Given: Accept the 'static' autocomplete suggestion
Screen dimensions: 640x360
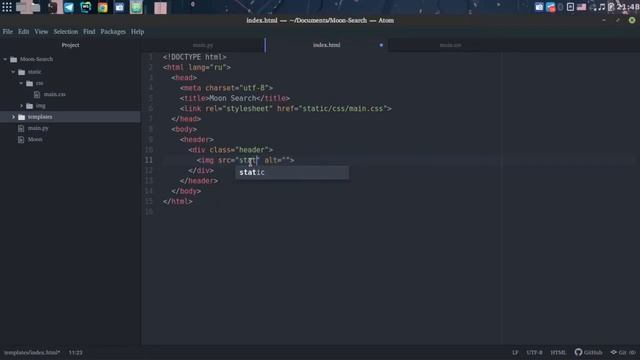Looking at the screenshot, I should click(292, 173).
